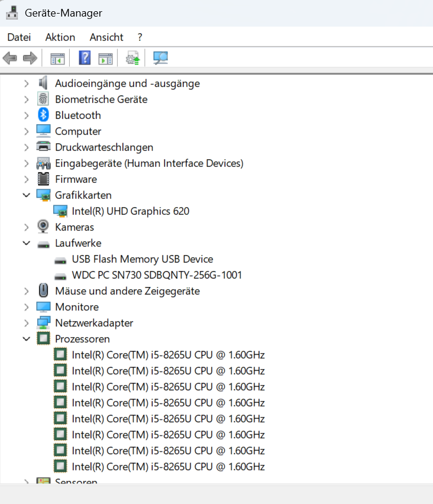Click the drive icon beside Laufwerke
This screenshot has width=433, height=504.
tap(43, 245)
